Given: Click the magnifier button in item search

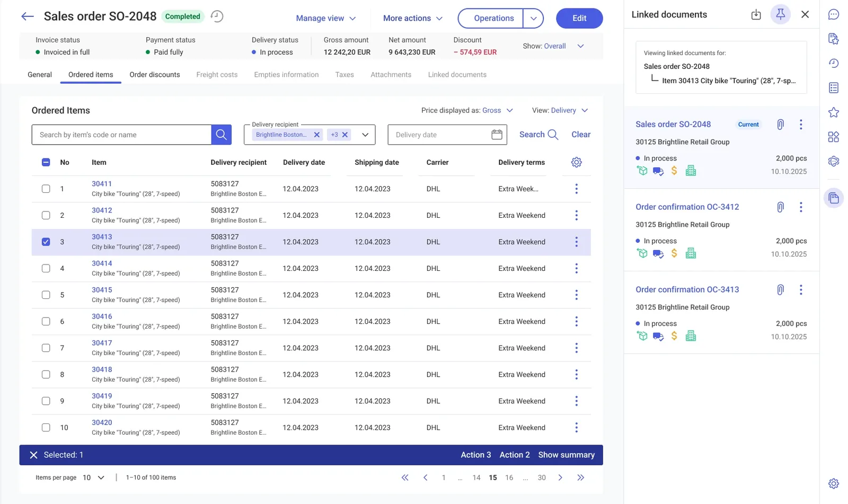Looking at the screenshot, I should [x=222, y=135].
